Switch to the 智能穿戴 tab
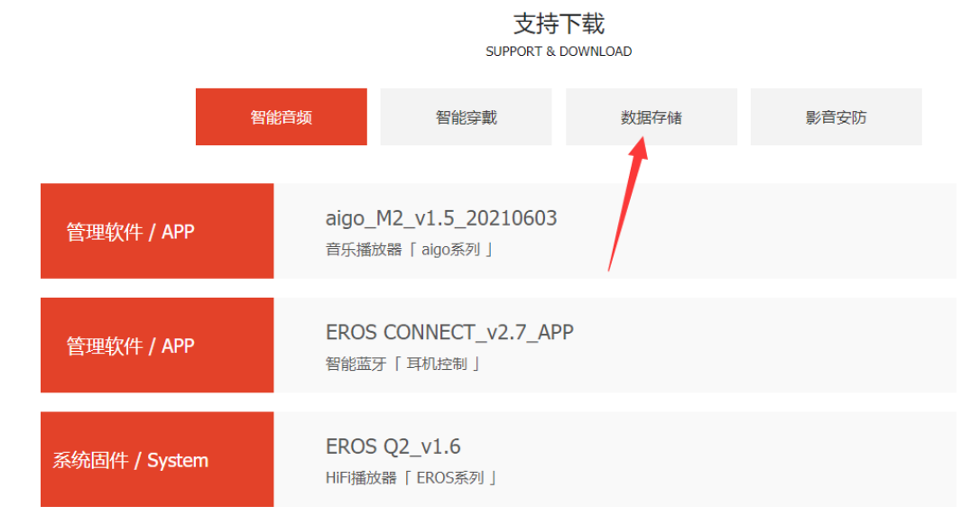The width and height of the screenshot is (980, 525). click(466, 117)
